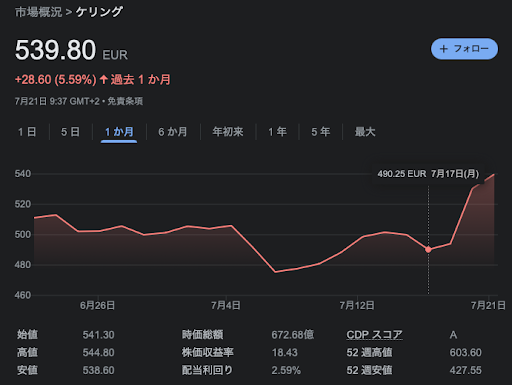Image resolution: width=512 pixels, height=385 pixels.
Task: Show the 5年 chart range
Action: click(321, 132)
